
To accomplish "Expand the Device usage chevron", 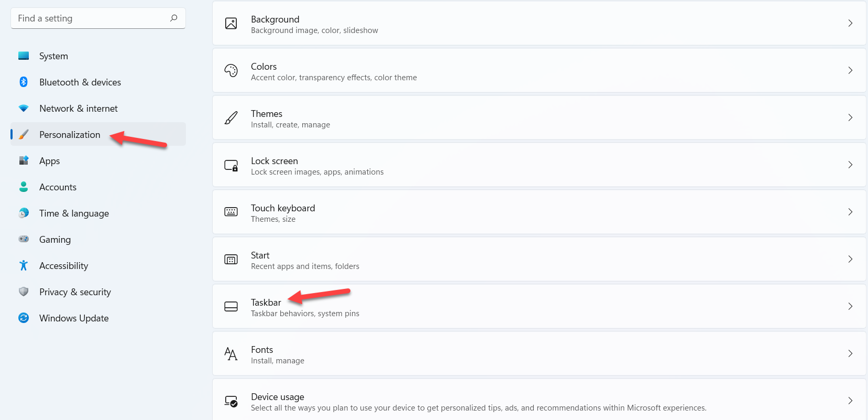I will tap(850, 401).
